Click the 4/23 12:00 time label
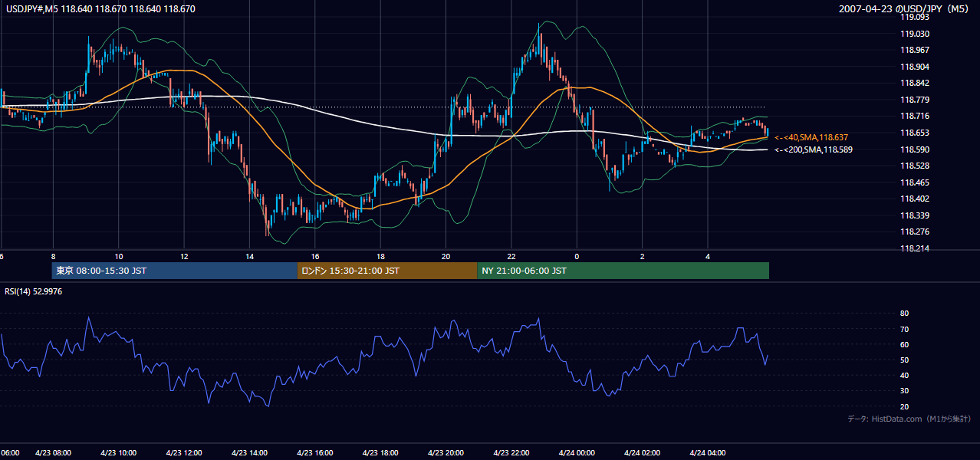Viewport: 980px width, 460px height. pyautogui.click(x=184, y=453)
